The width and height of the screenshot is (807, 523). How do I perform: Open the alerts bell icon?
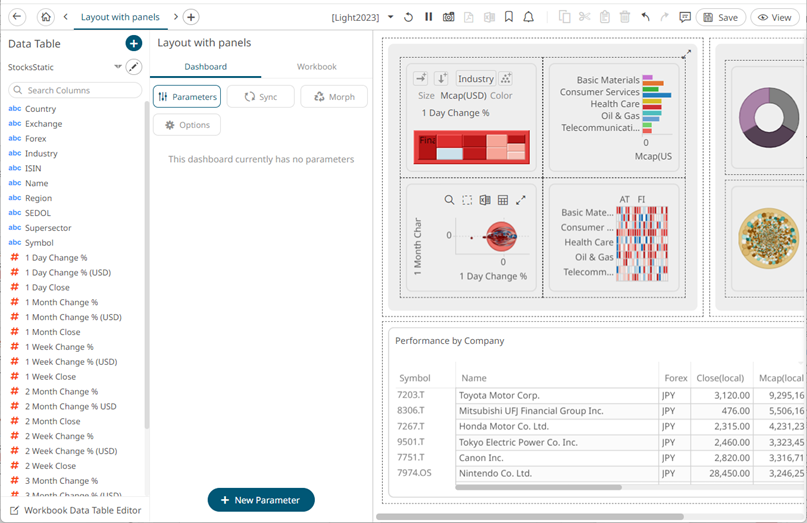(x=528, y=17)
